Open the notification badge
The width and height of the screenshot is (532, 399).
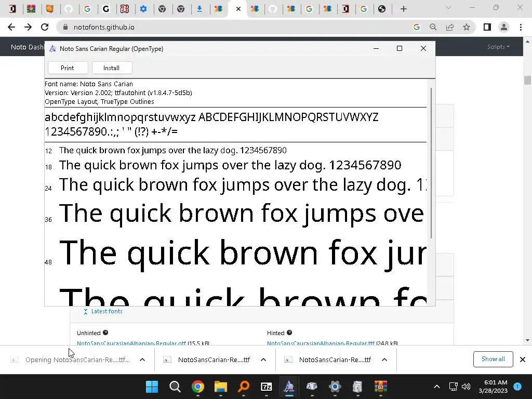pos(517,386)
